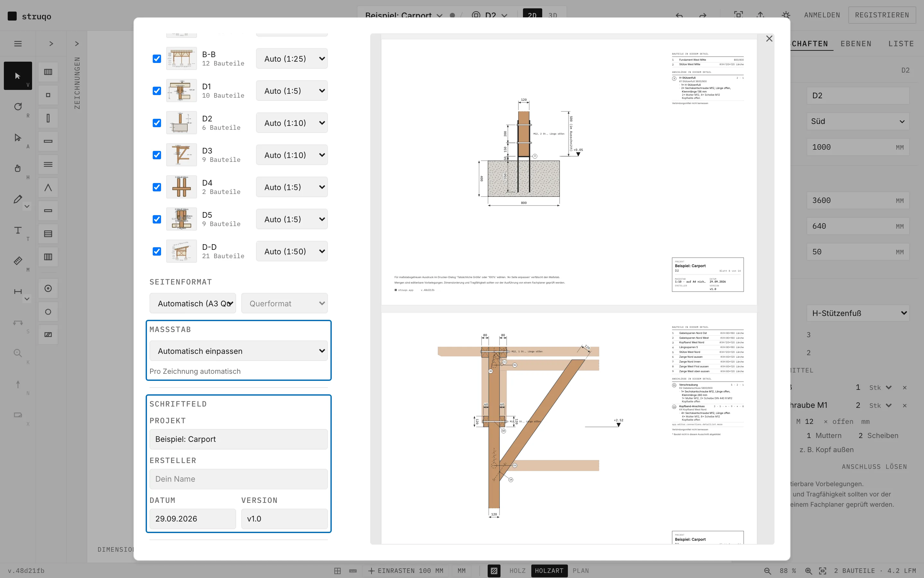The image size is (924, 578).
Task: Uncheck the D2 drawing checkbox
Action: 157,123
